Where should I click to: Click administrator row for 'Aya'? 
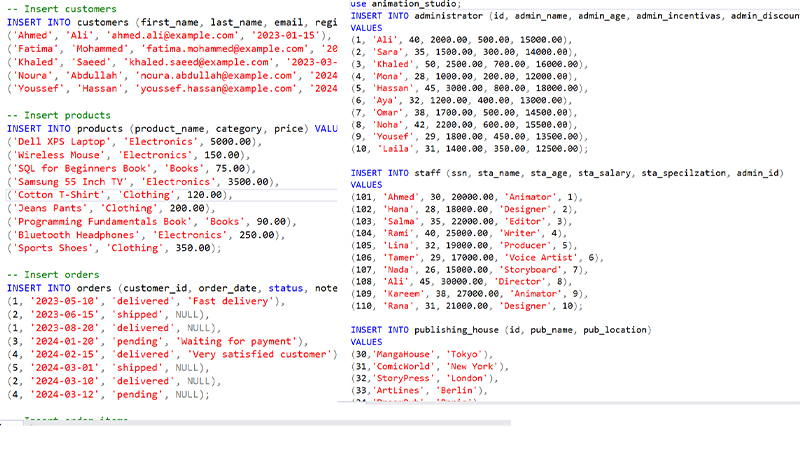click(x=462, y=100)
